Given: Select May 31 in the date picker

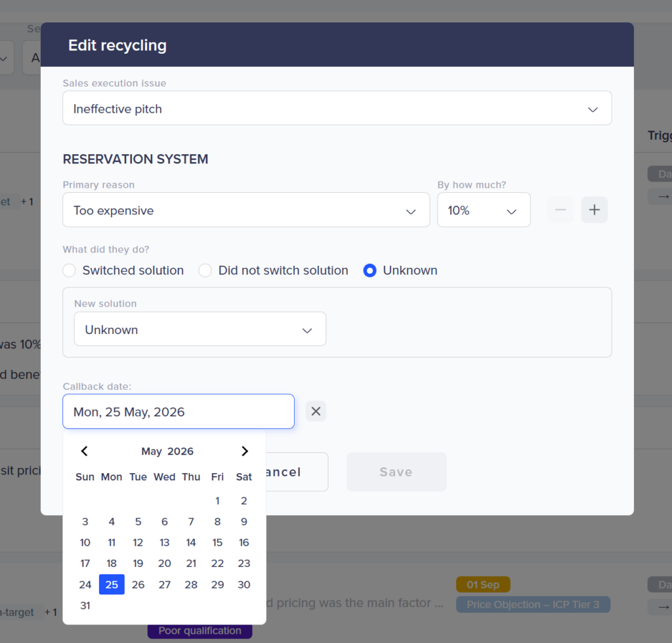Looking at the screenshot, I should 85,606.
